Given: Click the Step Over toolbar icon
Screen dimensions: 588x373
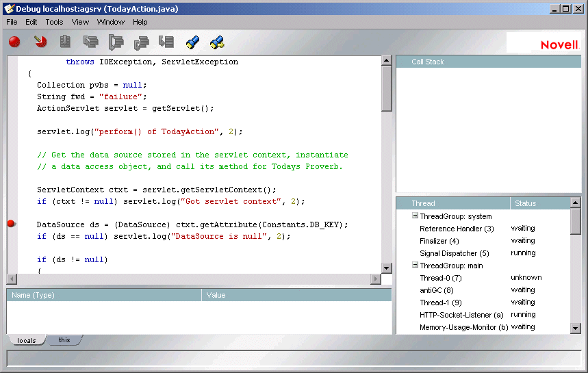Looking at the screenshot, I should (116, 42).
